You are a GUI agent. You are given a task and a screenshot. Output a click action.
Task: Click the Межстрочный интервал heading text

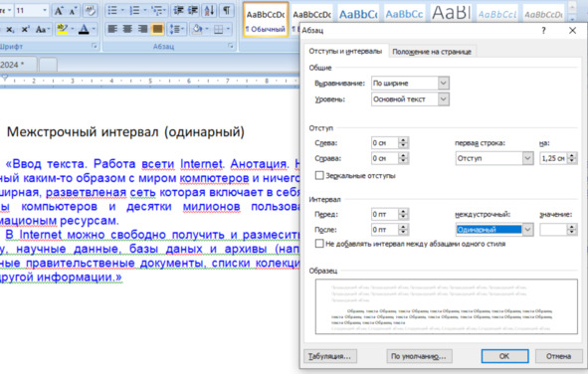click(125, 132)
